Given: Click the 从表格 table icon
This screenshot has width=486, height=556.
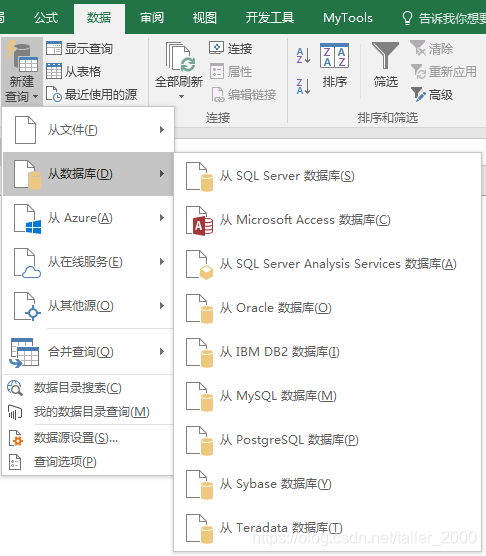Looking at the screenshot, I should pos(54,71).
